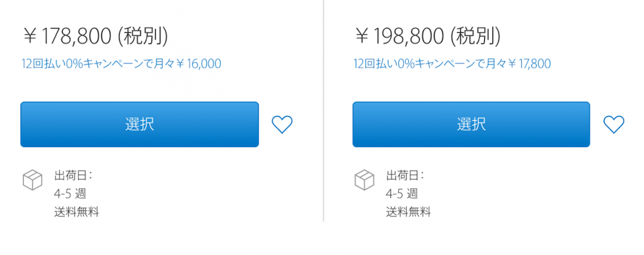The height and width of the screenshot is (255, 644).
Task: Favorite the ￥198,800 model with the heart icon
Action: click(x=613, y=125)
